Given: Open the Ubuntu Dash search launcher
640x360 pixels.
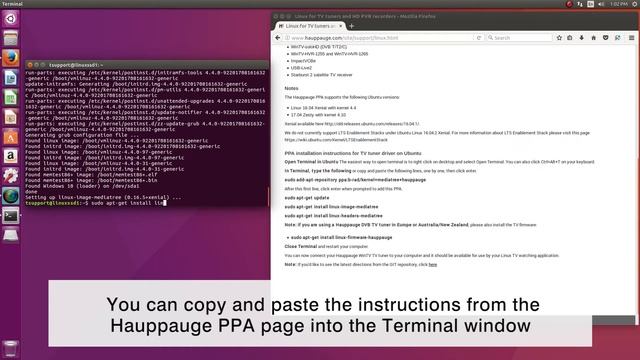Looking at the screenshot, I should (x=11, y=19).
